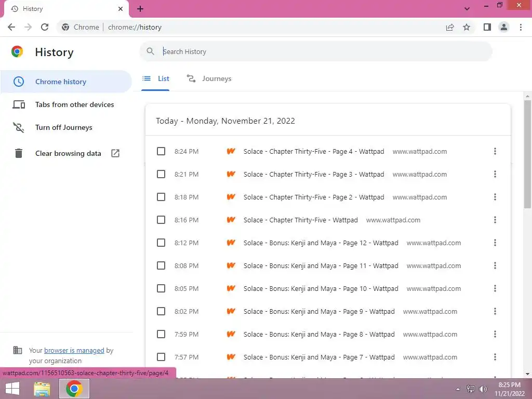The image size is (532, 399).
Task: Switch to the List tab
Action: pyautogui.click(x=155, y=79)
